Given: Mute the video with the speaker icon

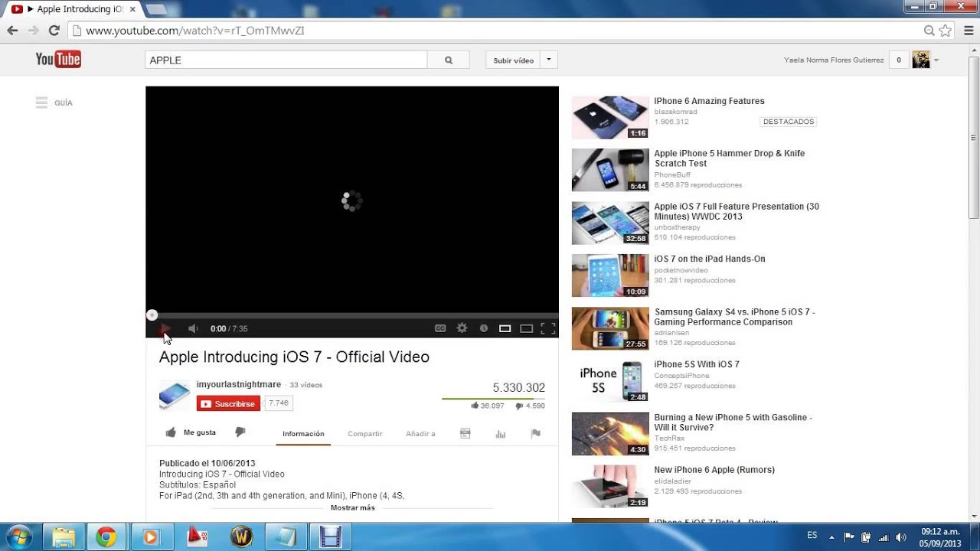Looking at the screenshot, I should tap(193, 328).
